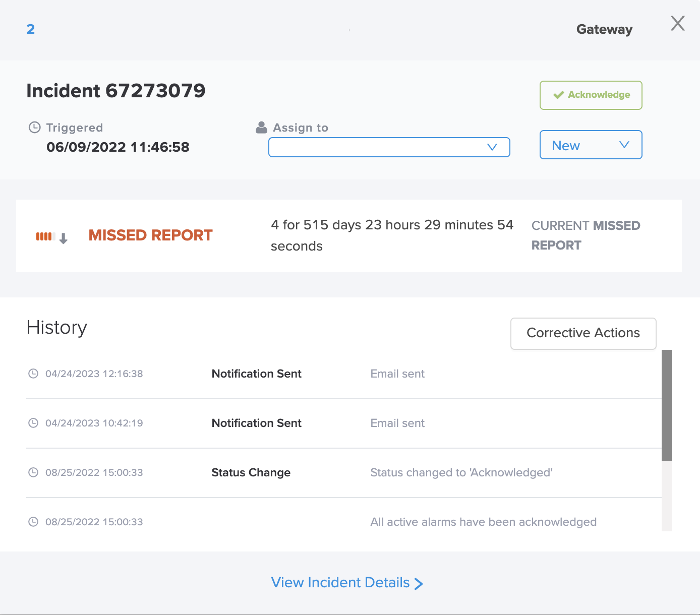This screenshot has width=700, height=615.
Task: Click clock icon beside Status Change entry
Action: click(33, 472)
